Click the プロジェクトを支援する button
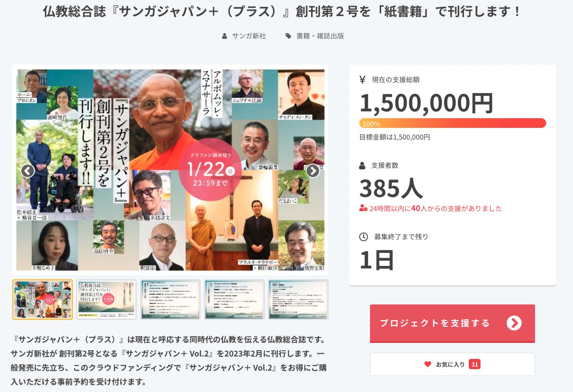573x392 pixels. (x=452, y=323)
